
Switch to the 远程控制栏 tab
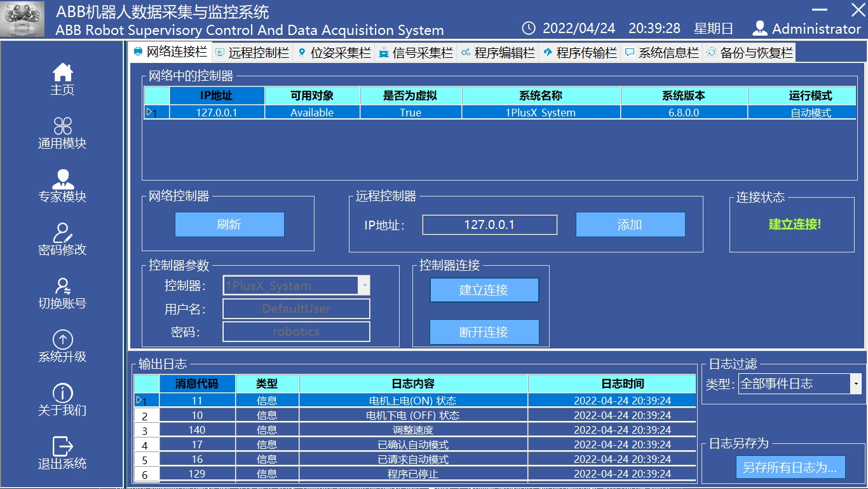tap(252, 53)
